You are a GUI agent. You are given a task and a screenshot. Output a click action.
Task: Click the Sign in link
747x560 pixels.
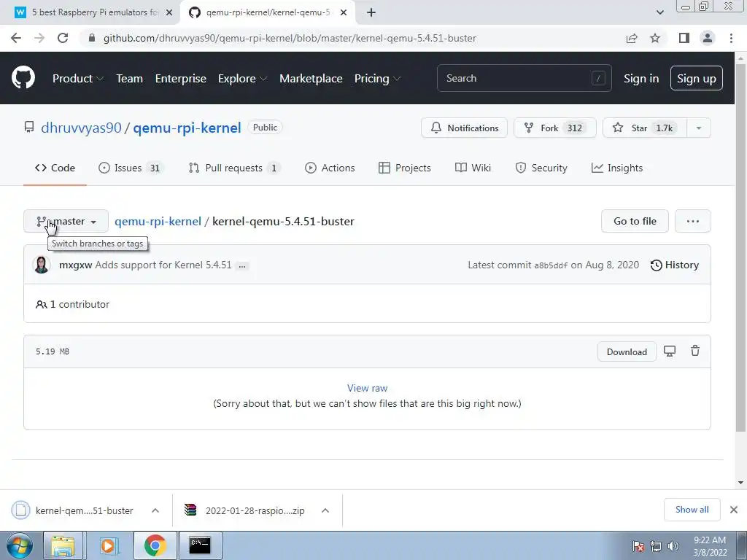(x=641, y=79)
